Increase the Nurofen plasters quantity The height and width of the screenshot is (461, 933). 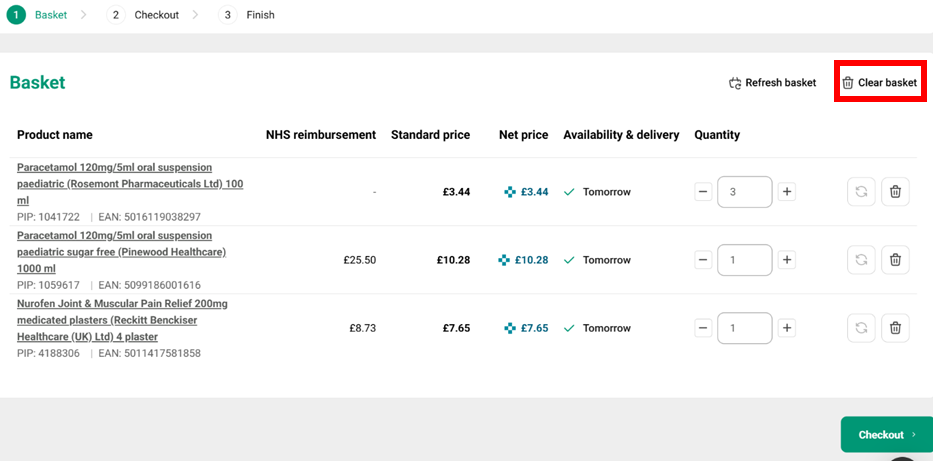pos(787,328)
